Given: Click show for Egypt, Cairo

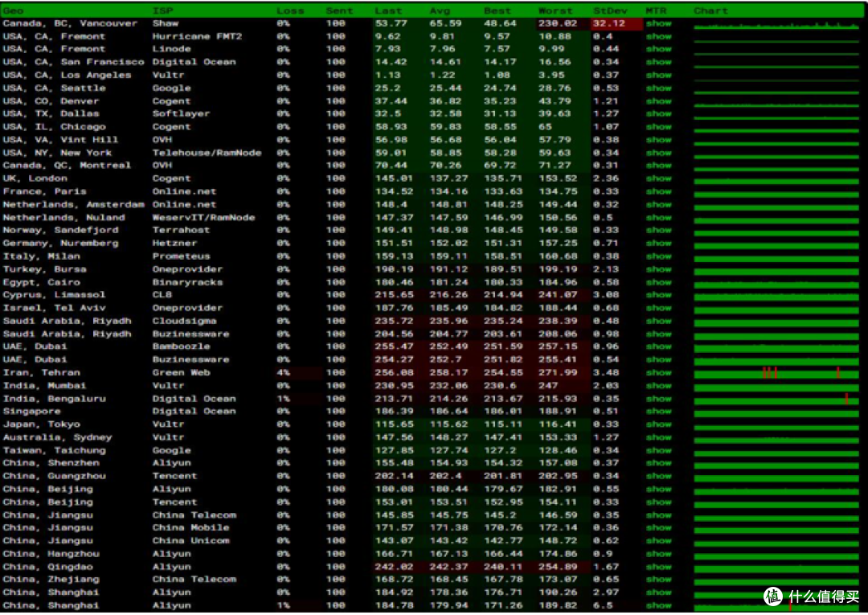Looking at the screenshot, I should click(659, 282).
